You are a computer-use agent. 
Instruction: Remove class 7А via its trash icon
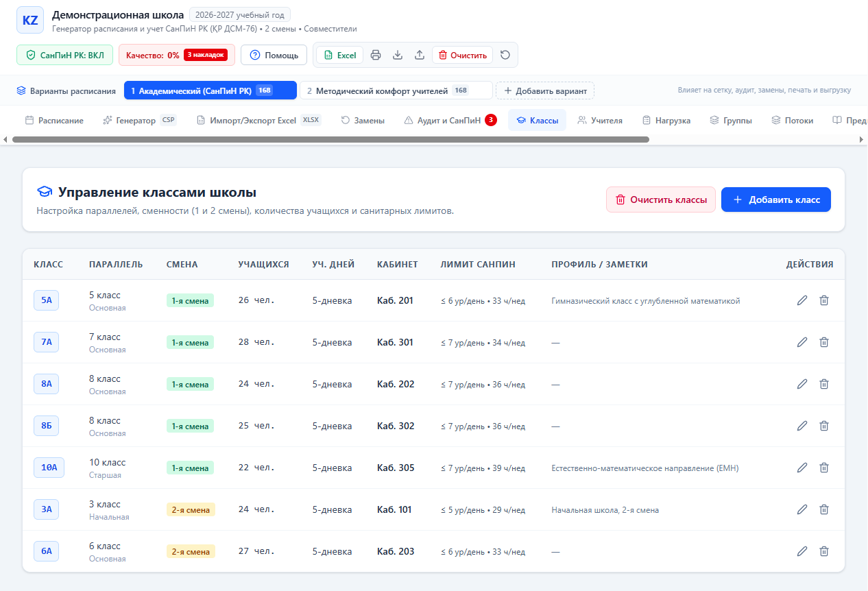point(824,342)
